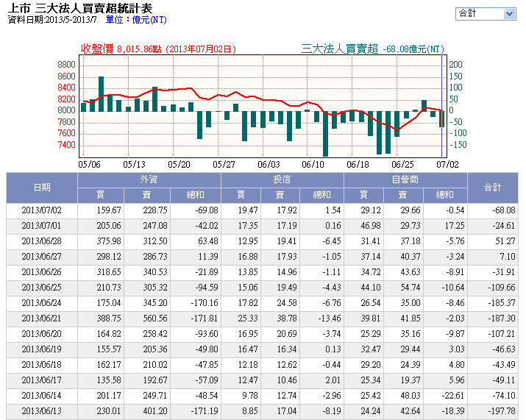The width and height of the screenshot is (526, 420).
Task: Click total value -197.78
Action: click(502, 411)
